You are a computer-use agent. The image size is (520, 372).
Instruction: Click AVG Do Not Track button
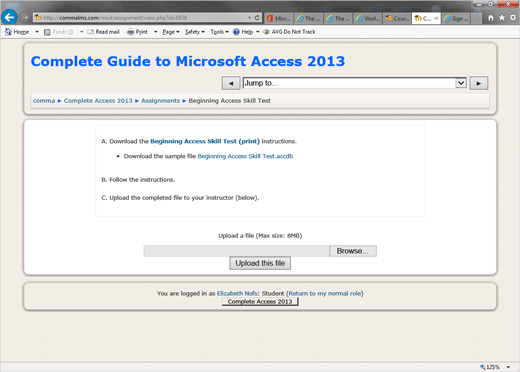289,32
